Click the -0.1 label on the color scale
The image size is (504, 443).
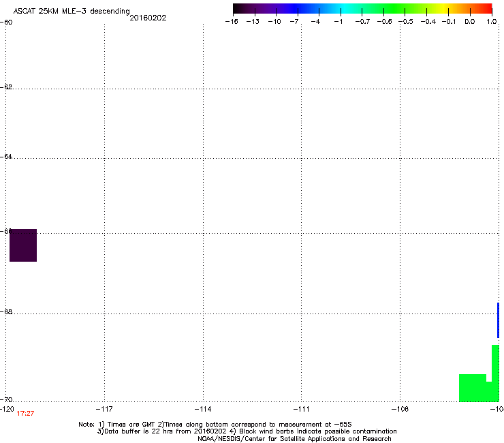coord(449,22)
